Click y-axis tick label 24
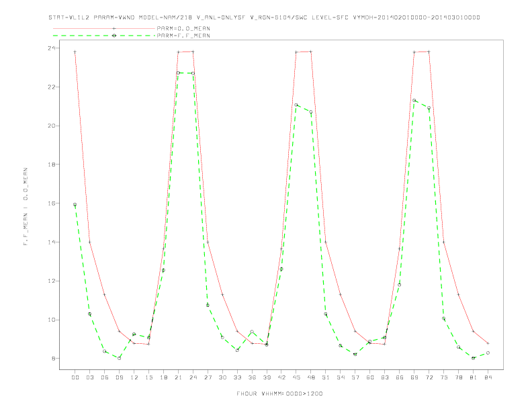 tap(52, 48)
